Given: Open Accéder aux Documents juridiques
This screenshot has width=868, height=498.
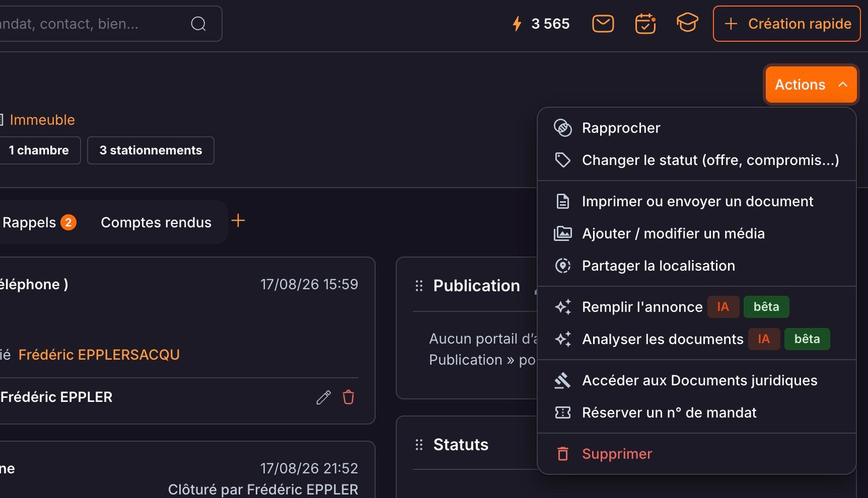Looking at the screenshot, I should point(697,380).
